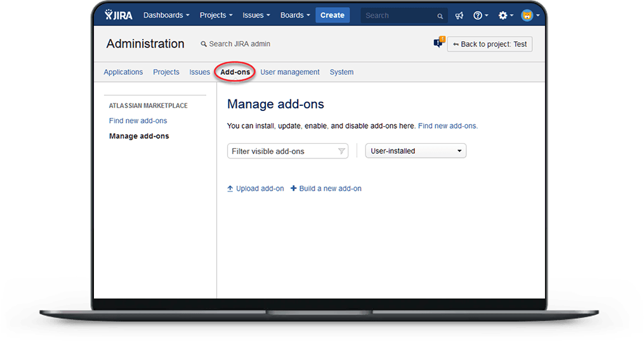Open the Projects dropdown in top navigation
The width and height of the screenshot is (644, 341).
(216, 15)
